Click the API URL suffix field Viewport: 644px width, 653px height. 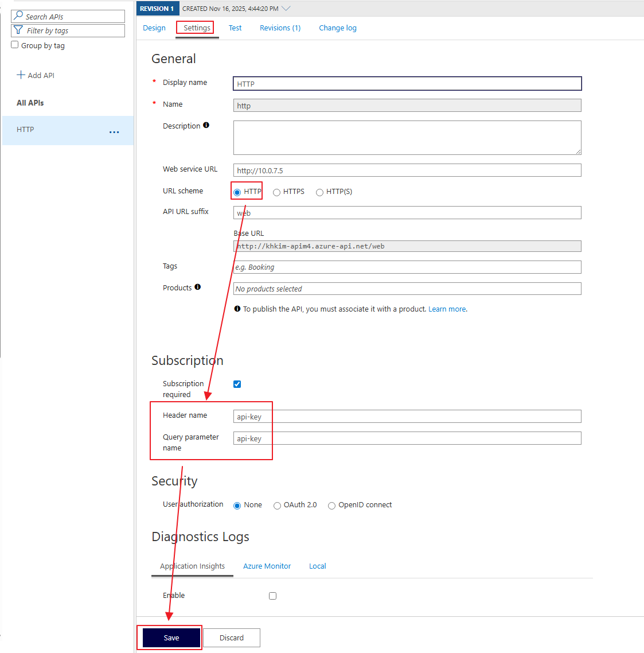[x=407, y=213]
